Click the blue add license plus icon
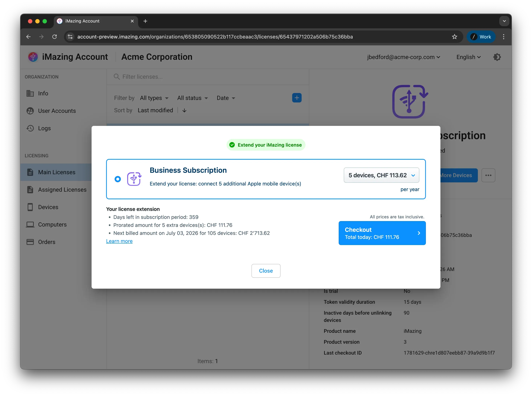The height and width of the screenshot is (396, 532). point(297,98)
